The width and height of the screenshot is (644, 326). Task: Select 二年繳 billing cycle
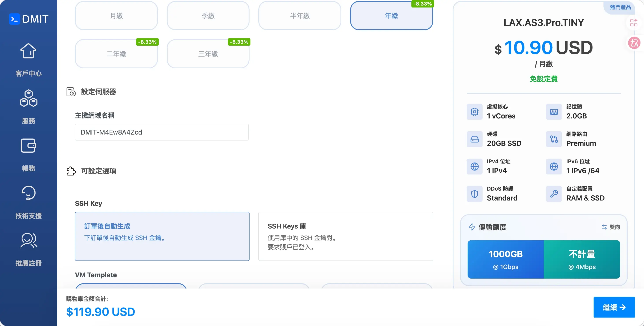point(116,54)
